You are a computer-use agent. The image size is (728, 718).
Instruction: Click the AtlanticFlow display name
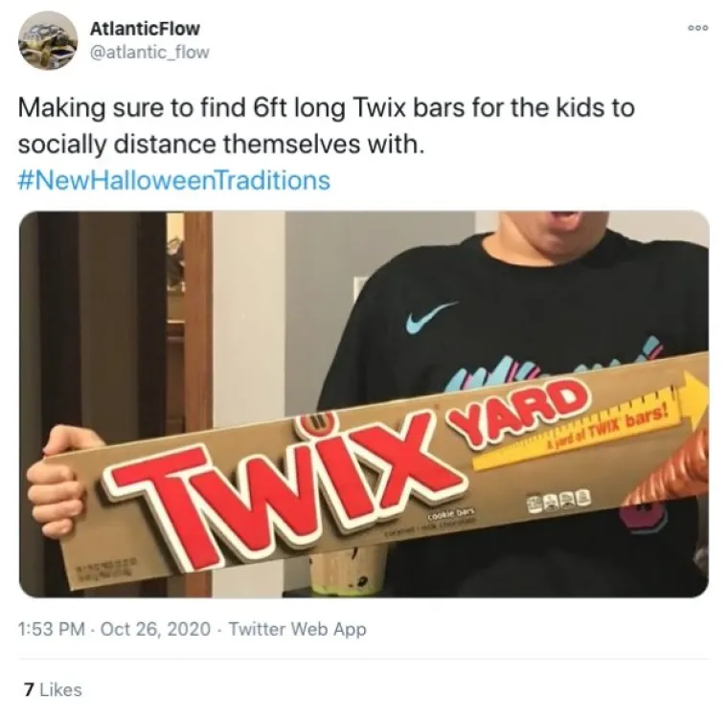coord(145,29)
